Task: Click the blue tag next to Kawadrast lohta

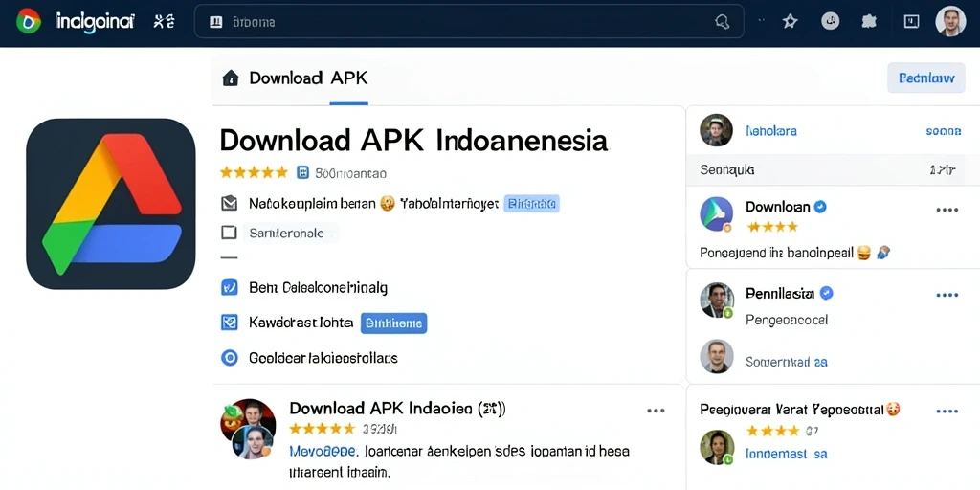Action: 393,323
